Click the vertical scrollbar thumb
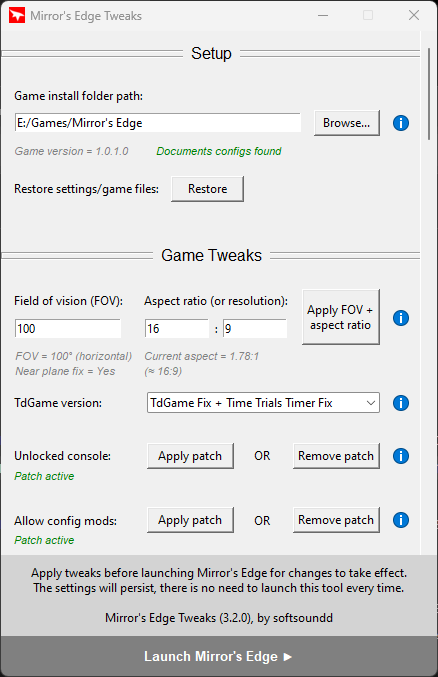The image size is (438, 677). tap(429, 94)
